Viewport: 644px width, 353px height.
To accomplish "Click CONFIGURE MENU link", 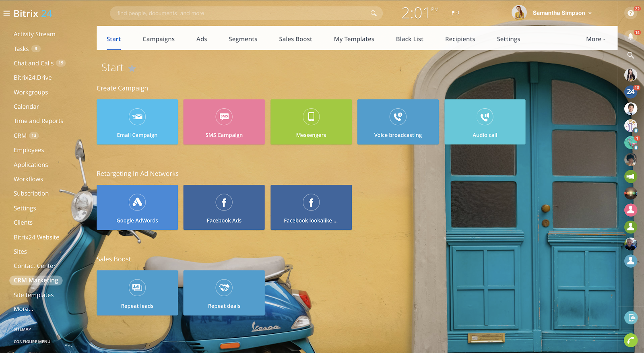I will (x=32, y=342).
